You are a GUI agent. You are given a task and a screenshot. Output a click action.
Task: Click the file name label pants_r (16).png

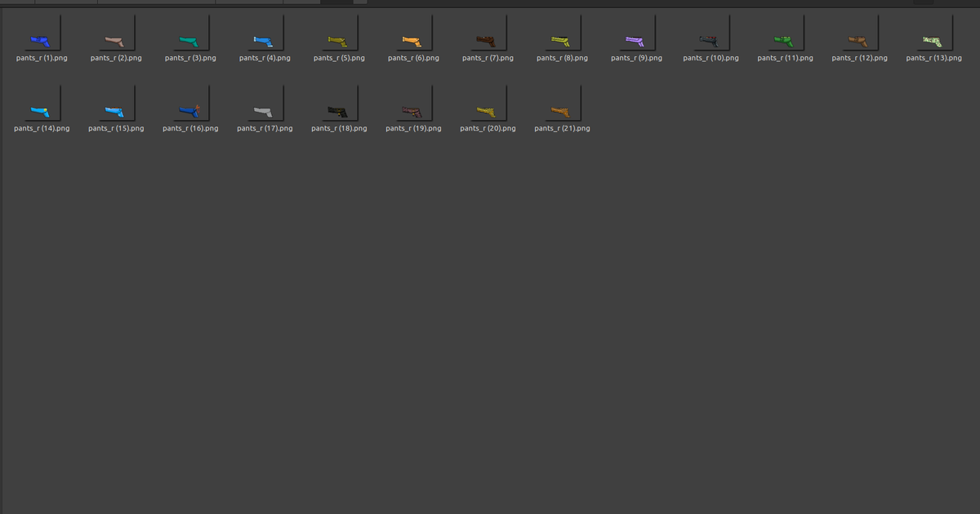click(190, 128)
